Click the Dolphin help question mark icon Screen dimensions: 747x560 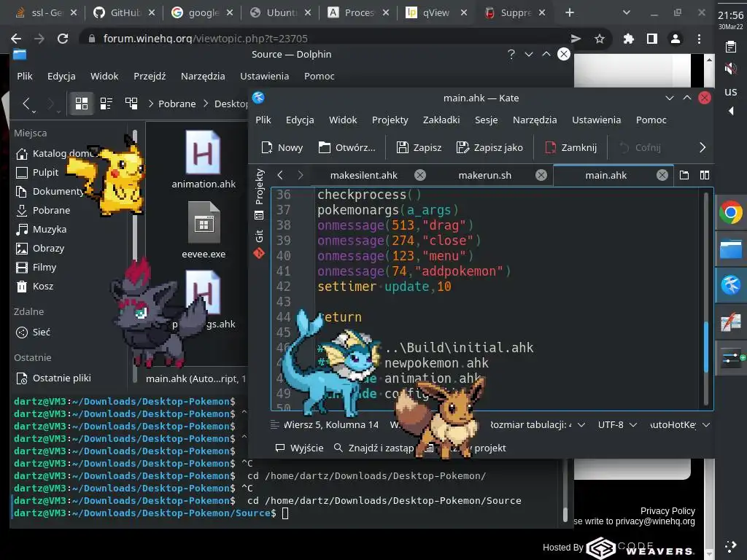[511, 54]
